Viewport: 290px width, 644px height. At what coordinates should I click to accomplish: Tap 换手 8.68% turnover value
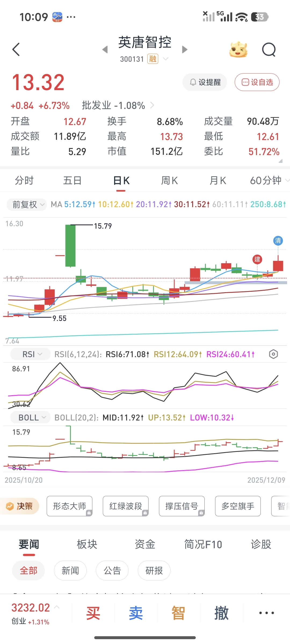click(x=170, y=122)
